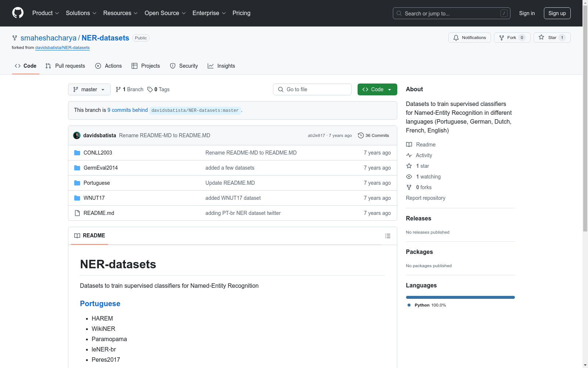
Task: Select the Code tab
Action: pyautogui.click(x=26, y=66)
